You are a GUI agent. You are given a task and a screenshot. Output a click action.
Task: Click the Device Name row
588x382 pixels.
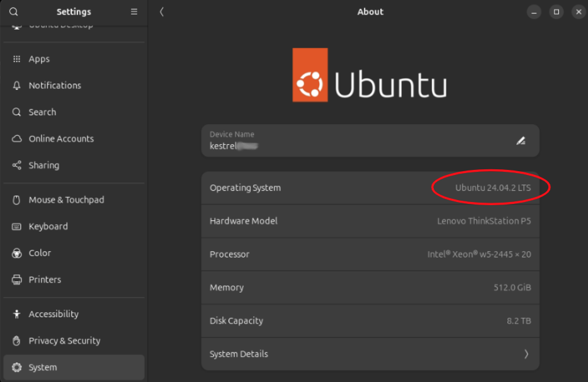[x=370, y=140]
